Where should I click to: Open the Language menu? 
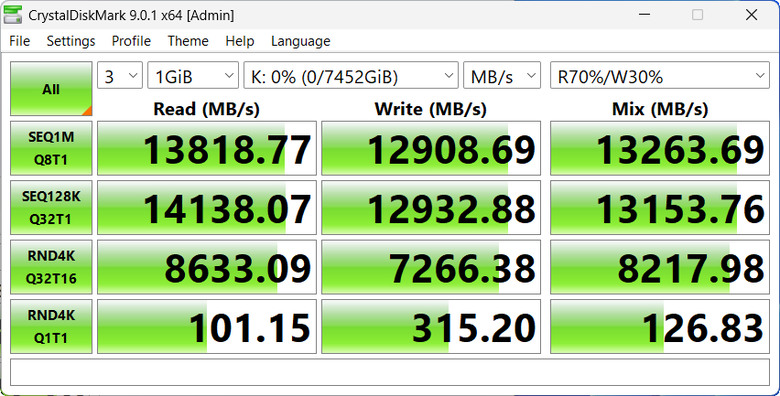pos(300,41)
